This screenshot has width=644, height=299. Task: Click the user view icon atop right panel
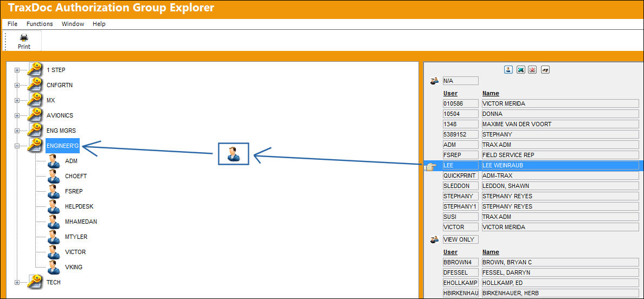click(x=508, y=70)
